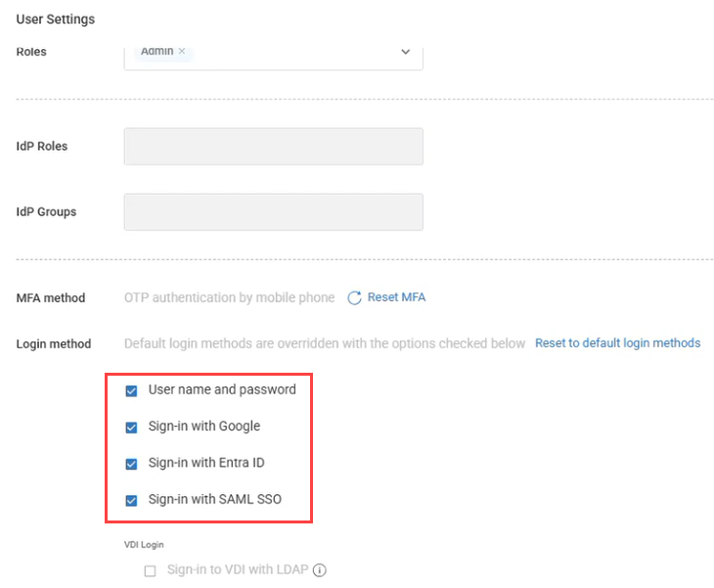Viewport: 714px width, 588px height.
Task: Open the VDI LDAP info icon
Action: (x=320, y=570)
